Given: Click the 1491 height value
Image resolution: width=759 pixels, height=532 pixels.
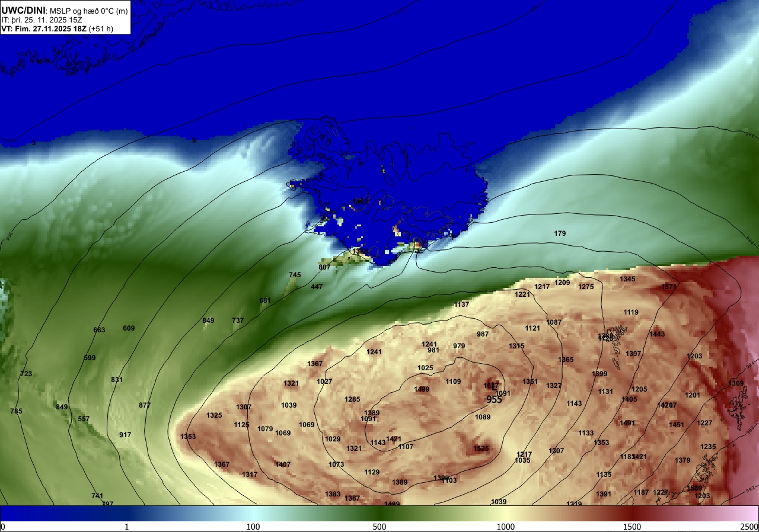Looking at the screenshot, I should pos(627,423).
